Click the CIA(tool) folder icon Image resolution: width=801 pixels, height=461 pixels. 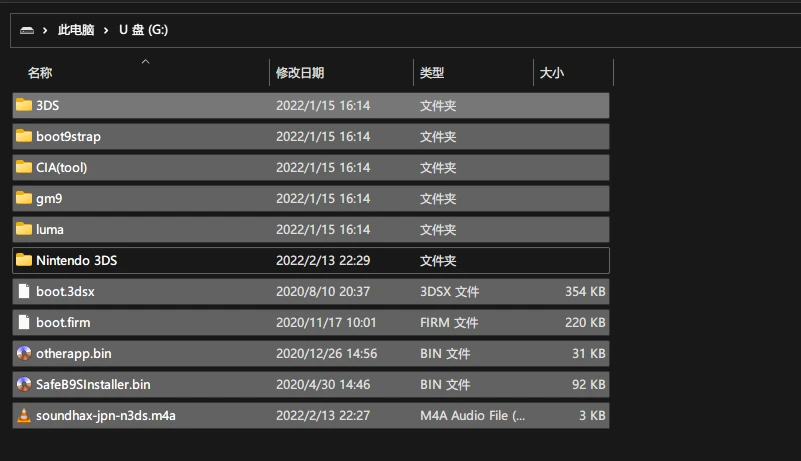[24, 167]
